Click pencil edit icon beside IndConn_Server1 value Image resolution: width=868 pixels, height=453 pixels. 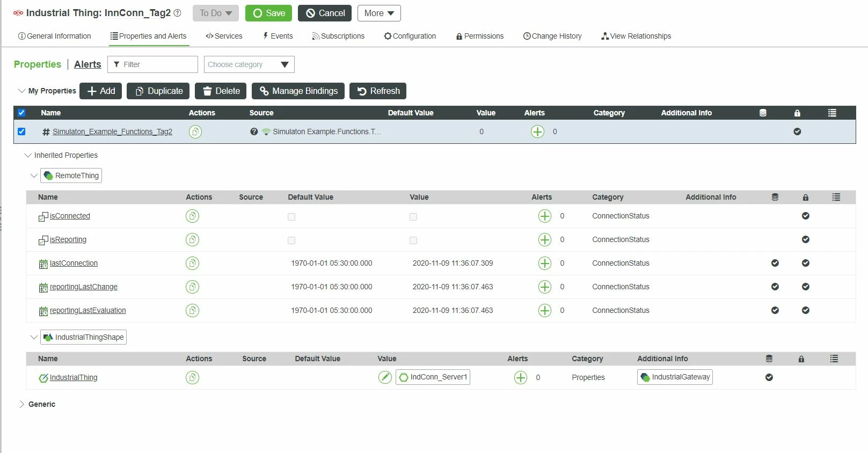pyautogui.click(x=385, y=377)
